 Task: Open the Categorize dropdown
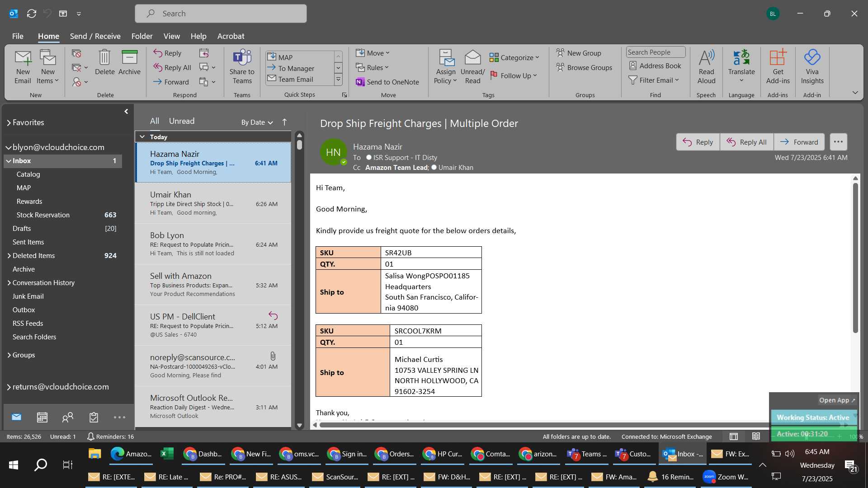[x=514, y=57]
